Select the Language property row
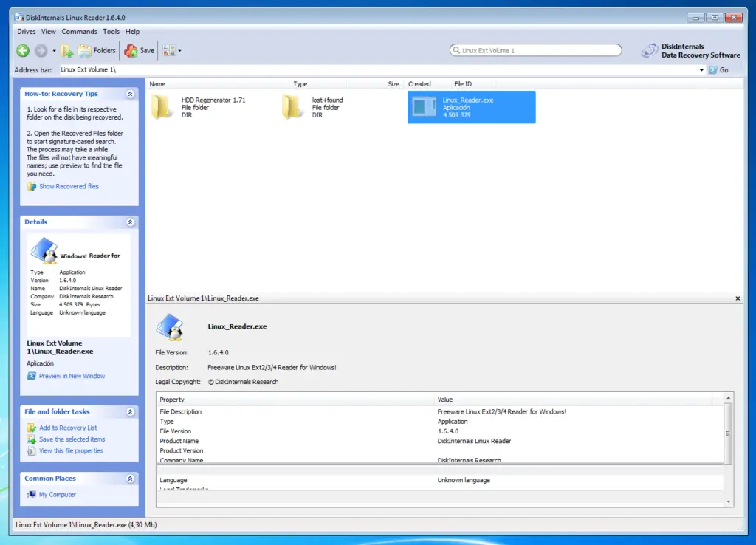This screenshot has width=756, height=545. tap(441, 480)
